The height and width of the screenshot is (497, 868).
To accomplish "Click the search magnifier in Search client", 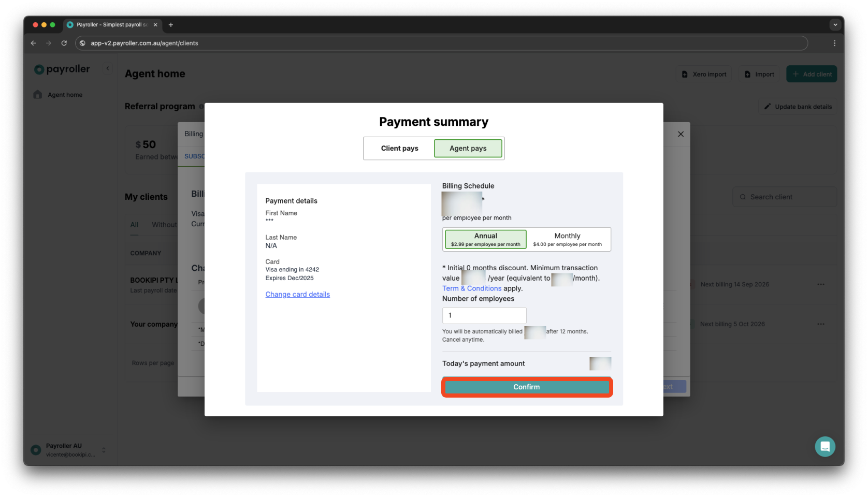I will click(x=743, y=197).
